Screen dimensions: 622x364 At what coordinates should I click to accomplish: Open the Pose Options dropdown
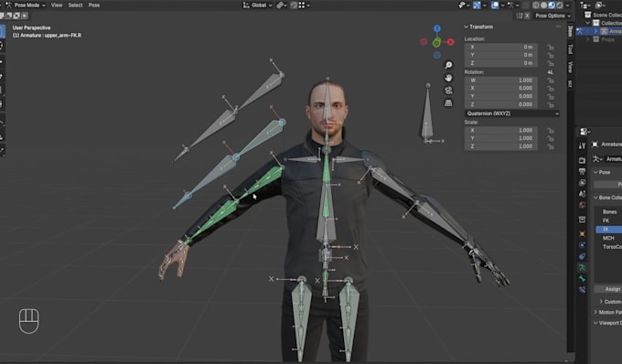[552, 16]
